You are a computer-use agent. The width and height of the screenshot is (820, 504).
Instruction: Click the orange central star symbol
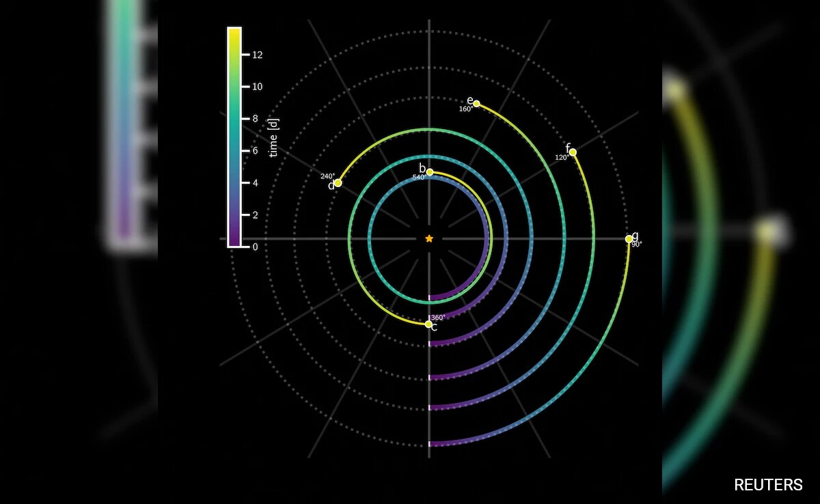[429, 238]
